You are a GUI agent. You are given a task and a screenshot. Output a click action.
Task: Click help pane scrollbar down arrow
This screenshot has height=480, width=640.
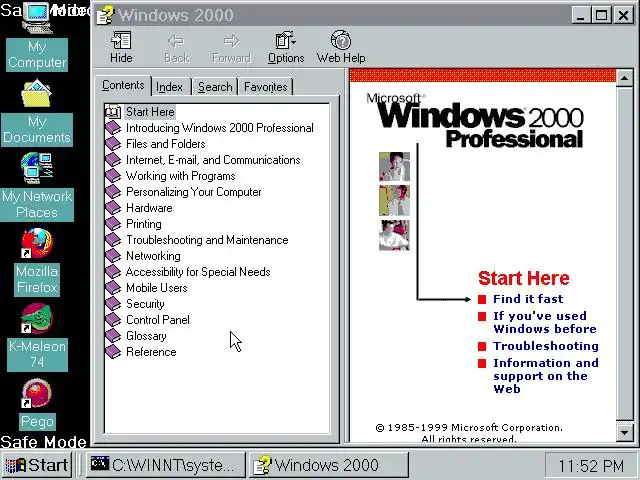coord(625,433)
